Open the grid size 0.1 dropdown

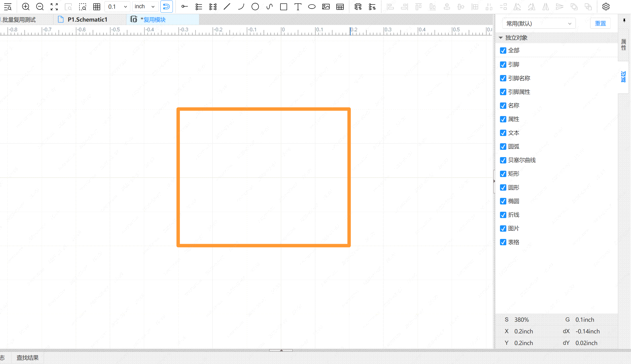117,7
